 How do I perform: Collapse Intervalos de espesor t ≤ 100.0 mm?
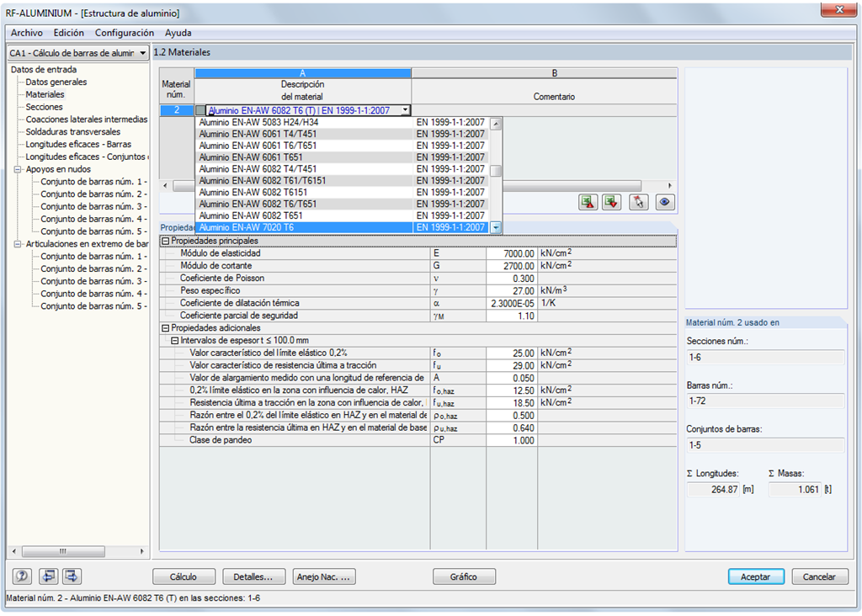click(175, 341)
